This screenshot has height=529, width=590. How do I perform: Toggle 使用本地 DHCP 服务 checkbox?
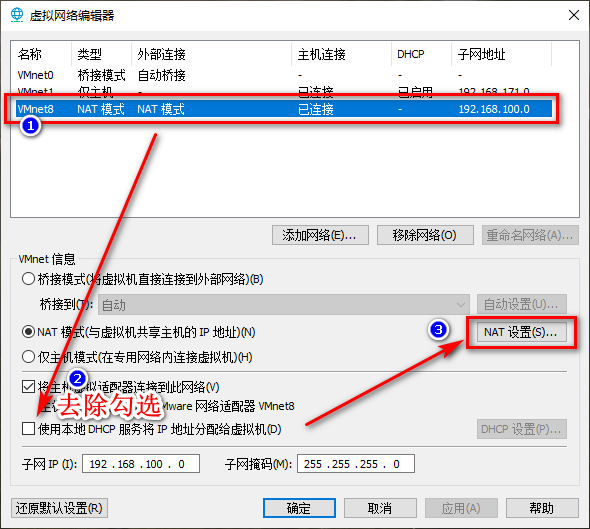pyautogui.click(x=29, y=429)
